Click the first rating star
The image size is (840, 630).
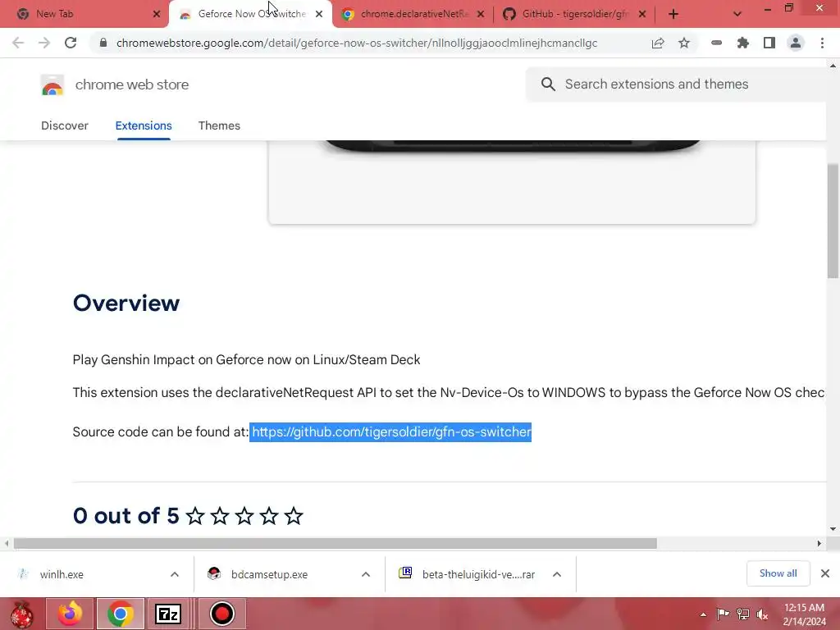coord(195,517)
